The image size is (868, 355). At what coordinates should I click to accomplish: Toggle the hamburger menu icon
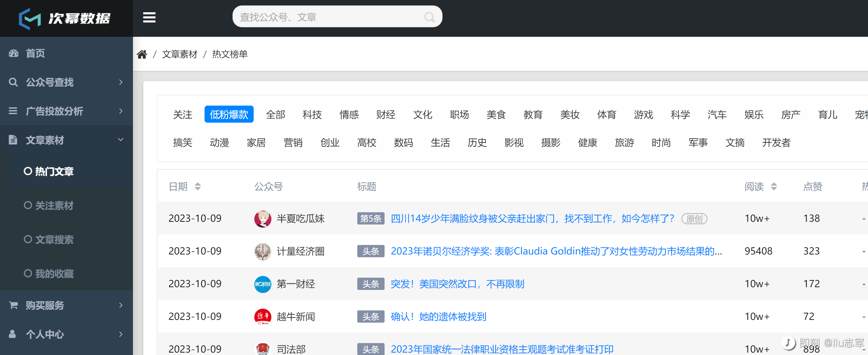pos(149,17)
